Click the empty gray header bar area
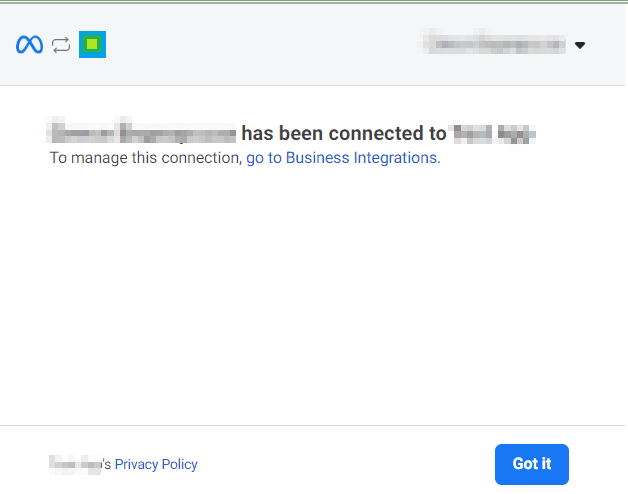This screenshot has height=494, width=628. pyautogui.click(x=260, y=44)
